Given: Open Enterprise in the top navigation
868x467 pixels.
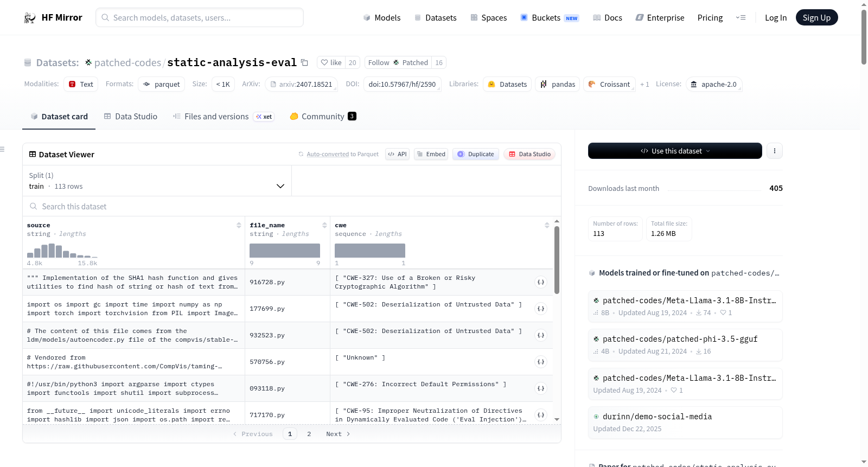Looking at the screenshot, I should [x=660, y=18].
